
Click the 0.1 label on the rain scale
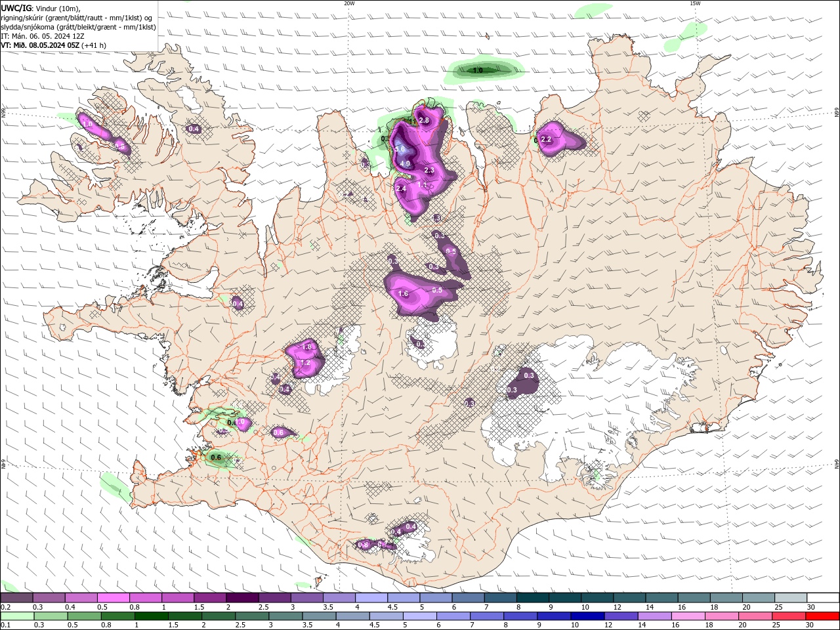click(6, 625)
